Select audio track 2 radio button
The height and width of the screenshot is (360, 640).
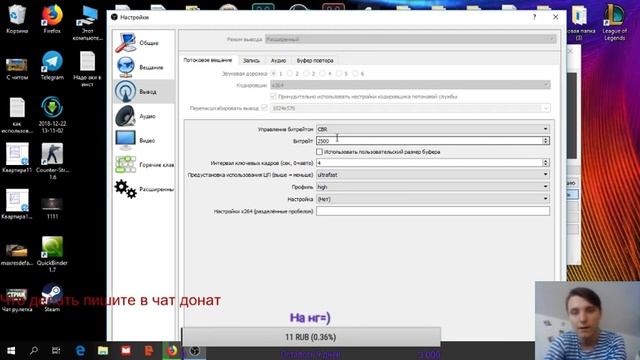289,73
